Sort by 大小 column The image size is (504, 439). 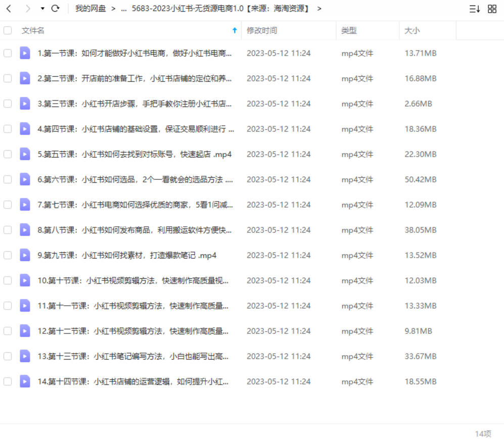412,30
